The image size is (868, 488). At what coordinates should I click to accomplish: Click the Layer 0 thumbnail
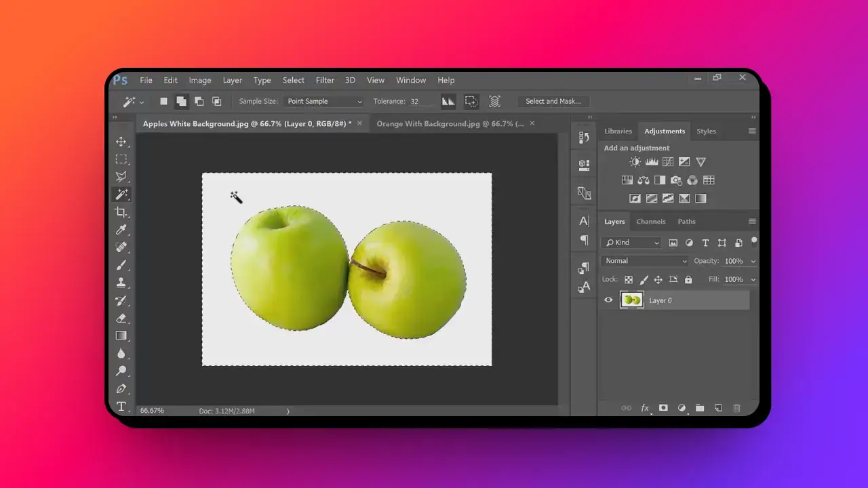632,300
